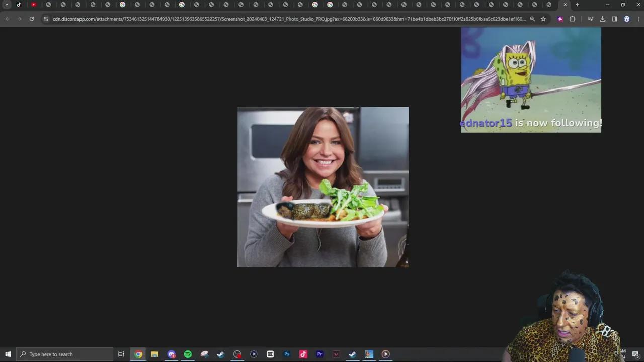
Task: Open Spotify from the taskbar
Action: point(188,354)
